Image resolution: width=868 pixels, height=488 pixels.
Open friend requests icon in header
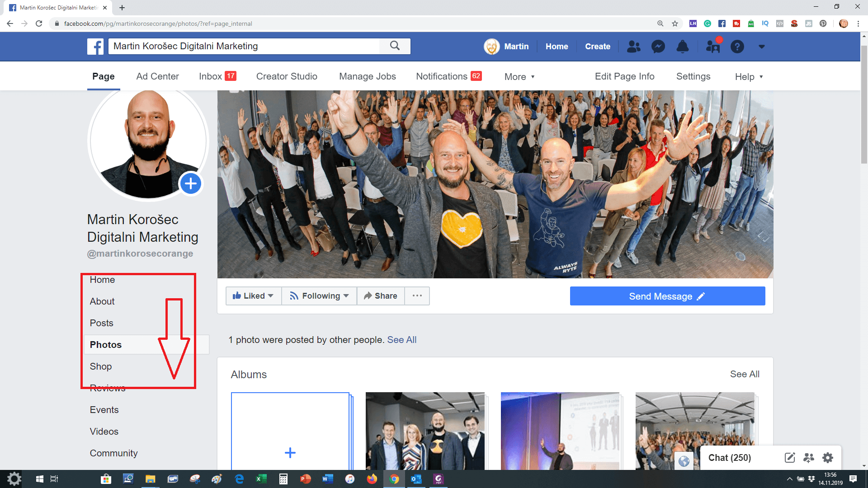633,47
